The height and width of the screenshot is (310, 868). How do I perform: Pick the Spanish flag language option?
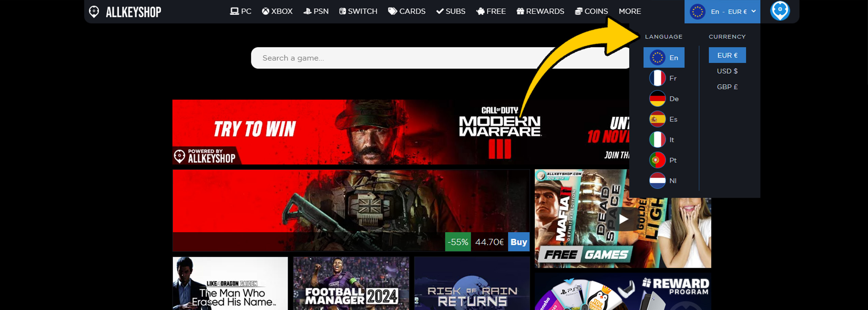(663, 119)
